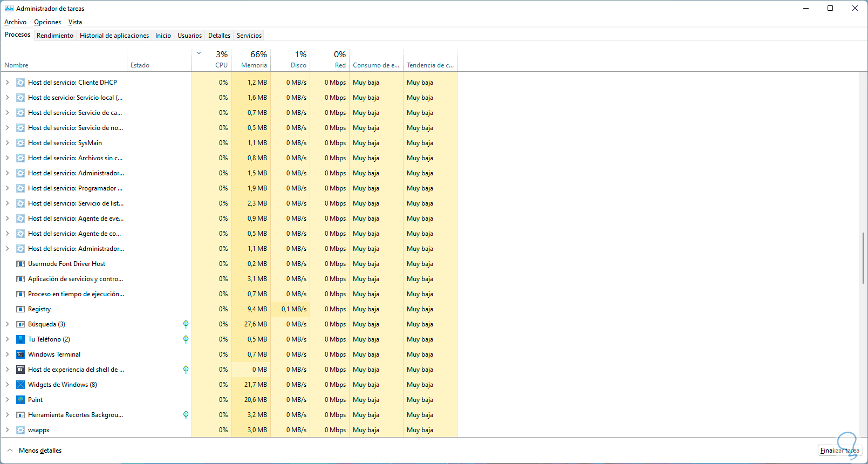Sort by Tendencia de consumo column header
Image resolution: width=868 pixels, height=464 pixels.
pos(430,60)
